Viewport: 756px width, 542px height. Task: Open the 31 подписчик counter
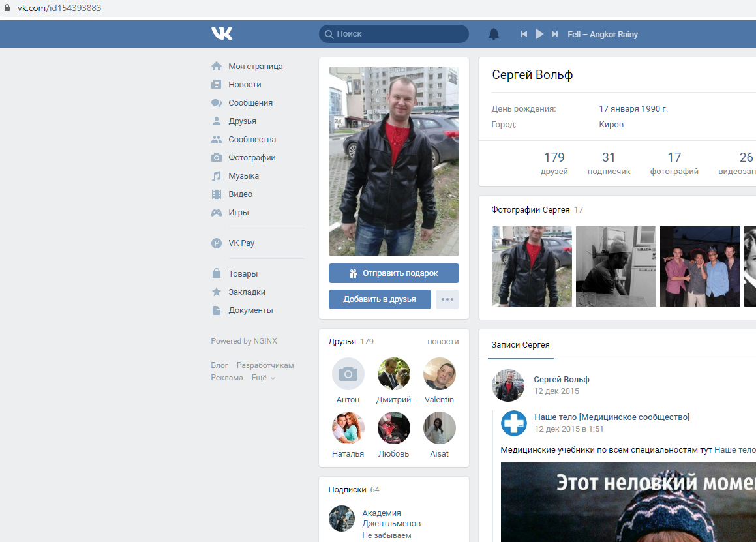609,164
